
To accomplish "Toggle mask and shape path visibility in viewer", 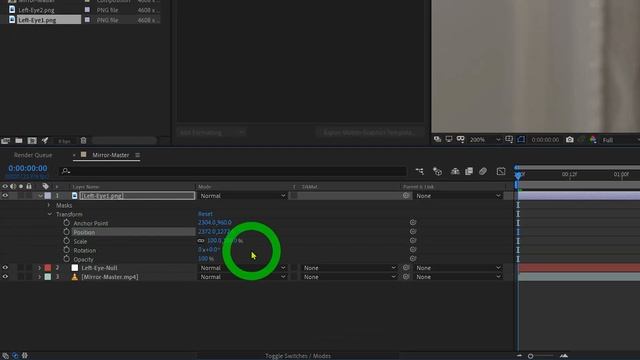I will click(521, 140).
